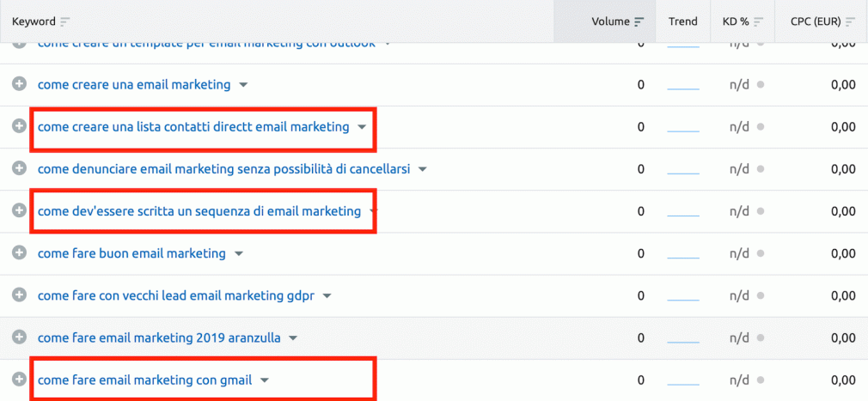Click plus icon for 'come fare con vecchi lead' row

20,295
